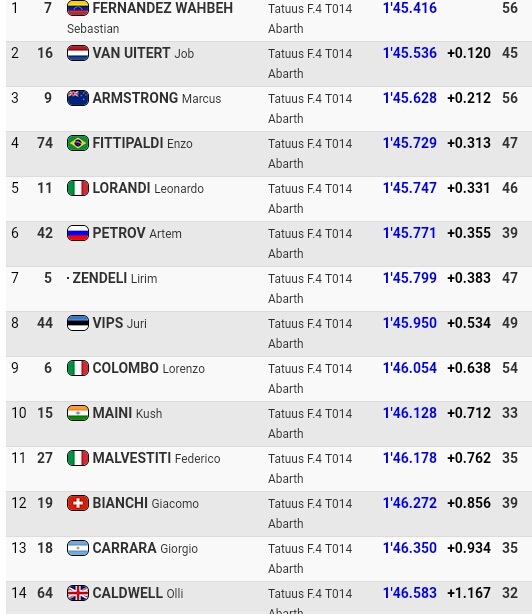Screen dimensions: 532x614
Task: Select lap time 1'46.583 of Caldwell
Action: (409, 593)
